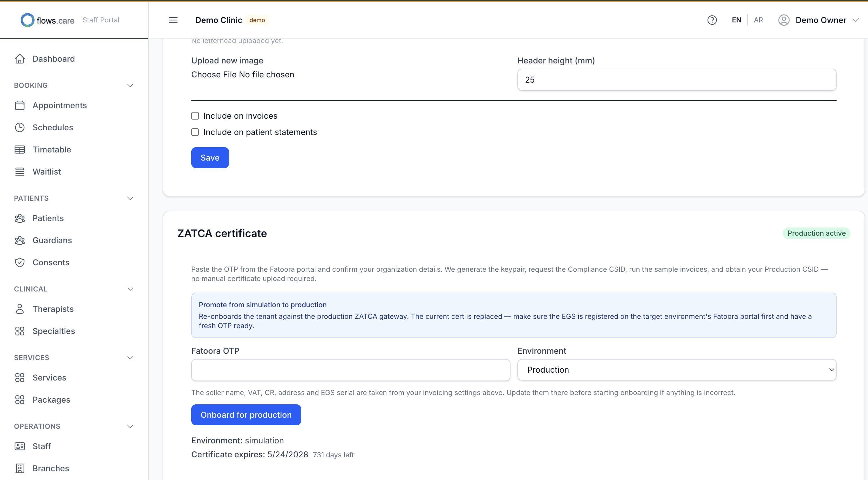The width and height of the screenshot is (868, 480).
Task: Collapse the PATIENTS section
Action: point(130,198)
